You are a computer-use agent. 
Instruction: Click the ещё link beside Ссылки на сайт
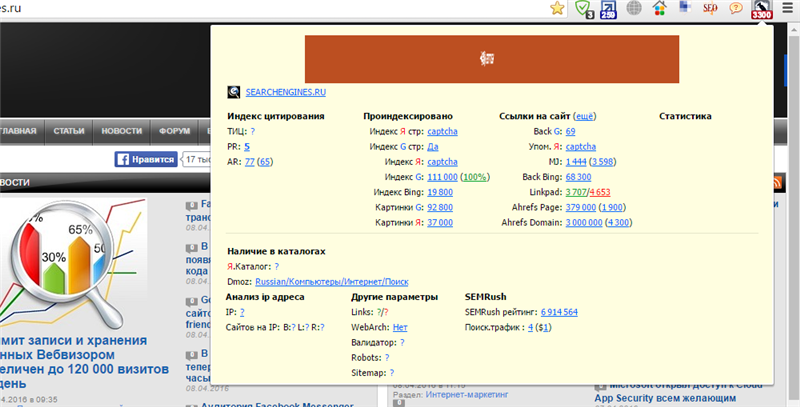(585, 116)
